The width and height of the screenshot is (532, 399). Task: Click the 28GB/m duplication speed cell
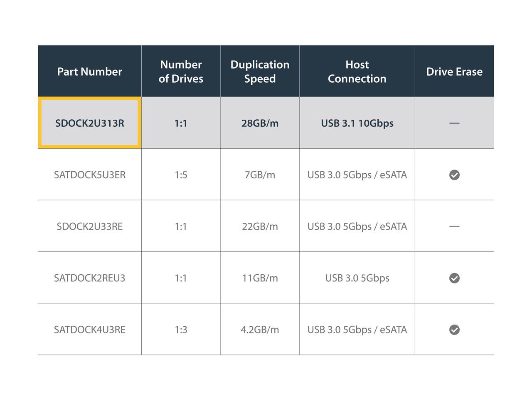(260, 123)
